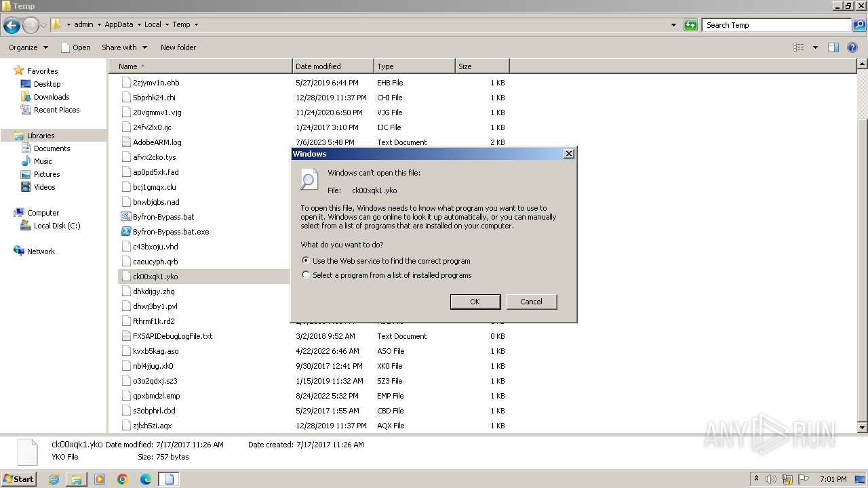Click the change view icon
The image size is (868, 488).
coord(799,47)
